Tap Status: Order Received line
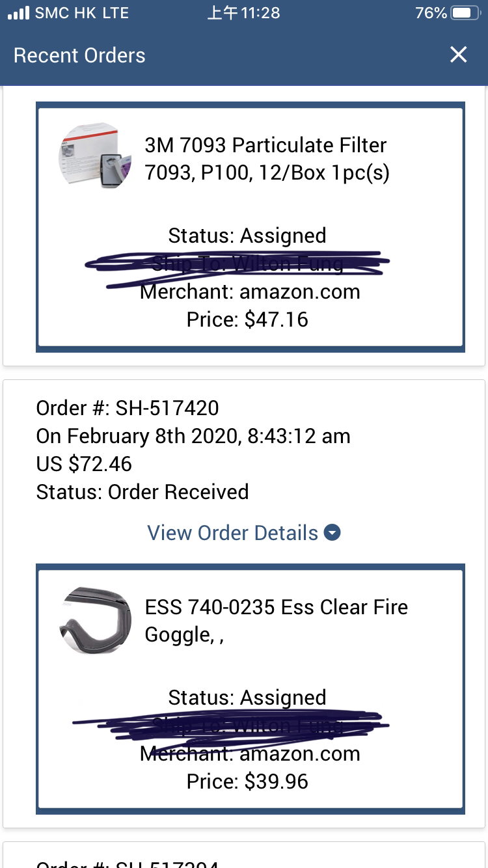Viewport: 488px width, 868px height. coord(142,492)
